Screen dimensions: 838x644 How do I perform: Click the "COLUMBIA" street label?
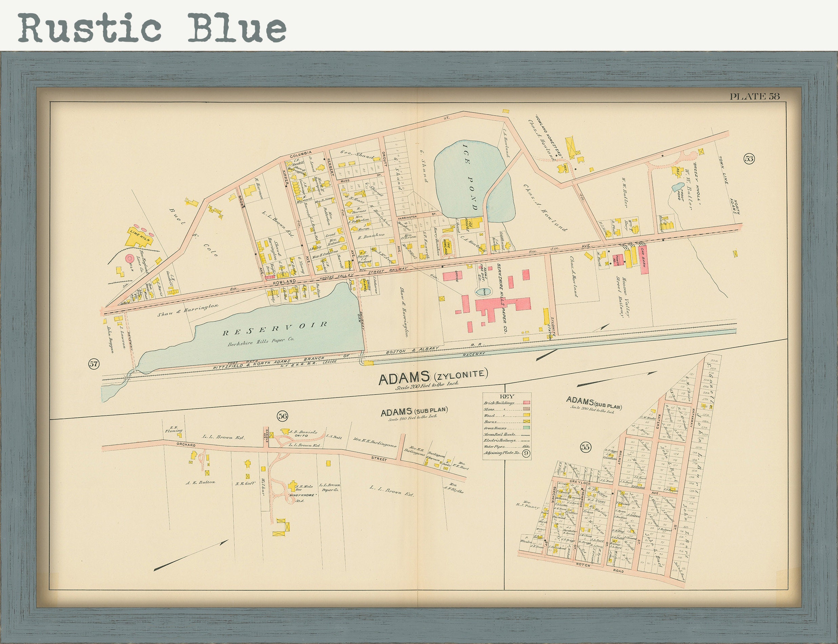coord(301,154)
